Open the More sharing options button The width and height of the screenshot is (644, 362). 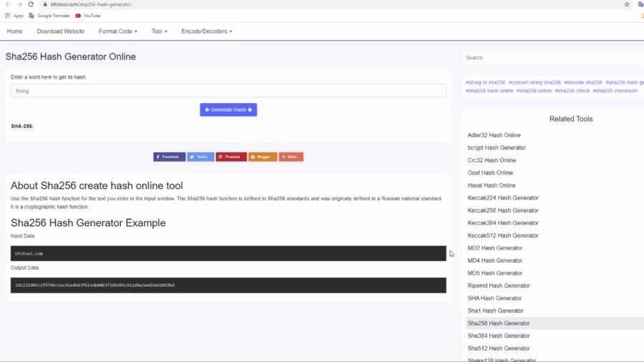[x=291, y=157]
